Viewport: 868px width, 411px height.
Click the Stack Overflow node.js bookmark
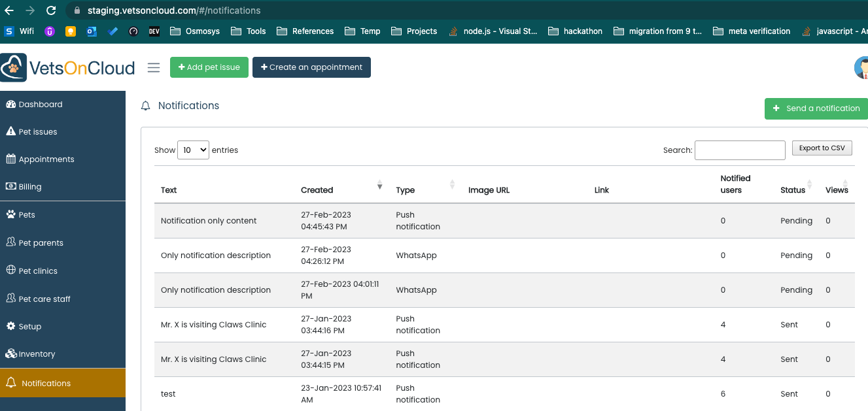(x=494, y=31)
